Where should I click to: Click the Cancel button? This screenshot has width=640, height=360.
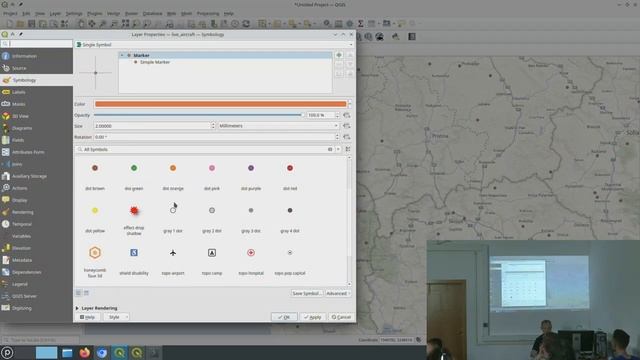click(x=341, y=317)
